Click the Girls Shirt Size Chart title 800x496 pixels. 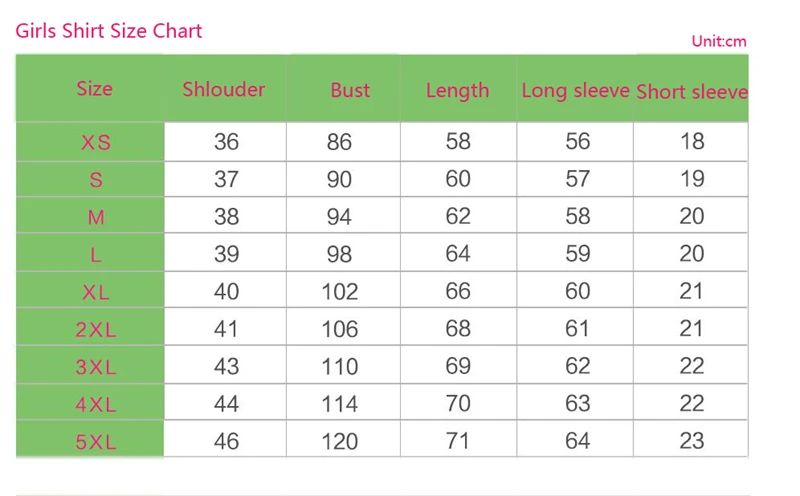pyautogui.click(x=109, y=31)
